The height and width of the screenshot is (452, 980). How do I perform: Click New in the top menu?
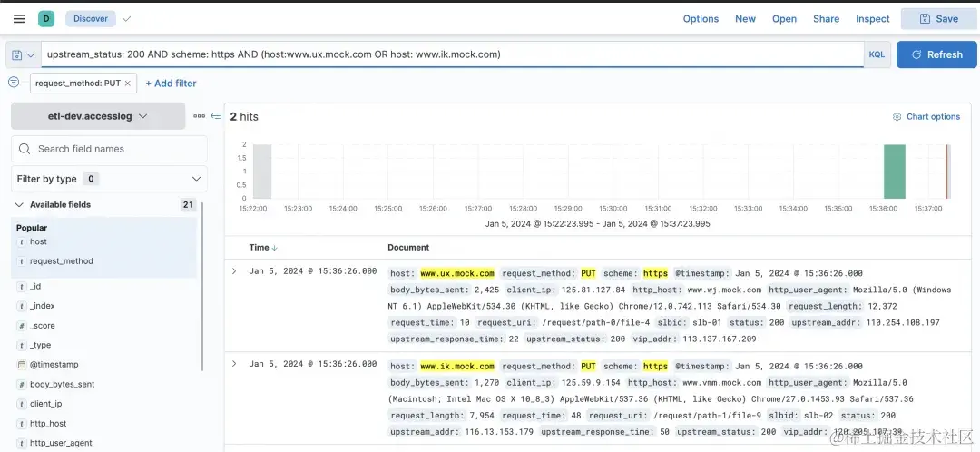(x=745, y=19)
